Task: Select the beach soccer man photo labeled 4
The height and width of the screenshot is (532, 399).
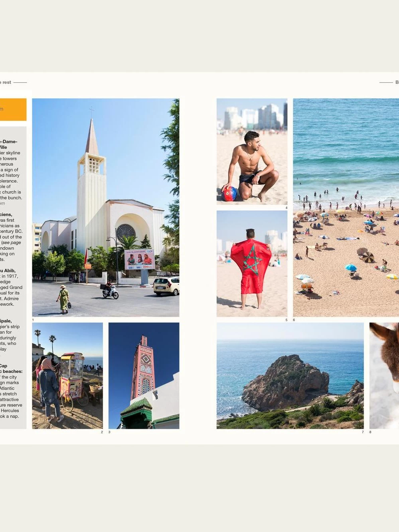Action: point(251,152)
